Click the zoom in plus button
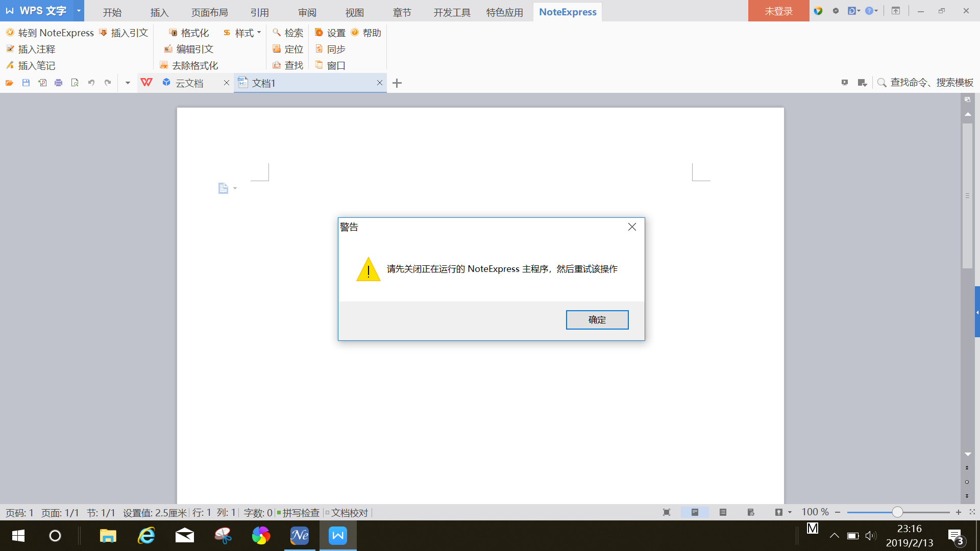 coord(959,512)
